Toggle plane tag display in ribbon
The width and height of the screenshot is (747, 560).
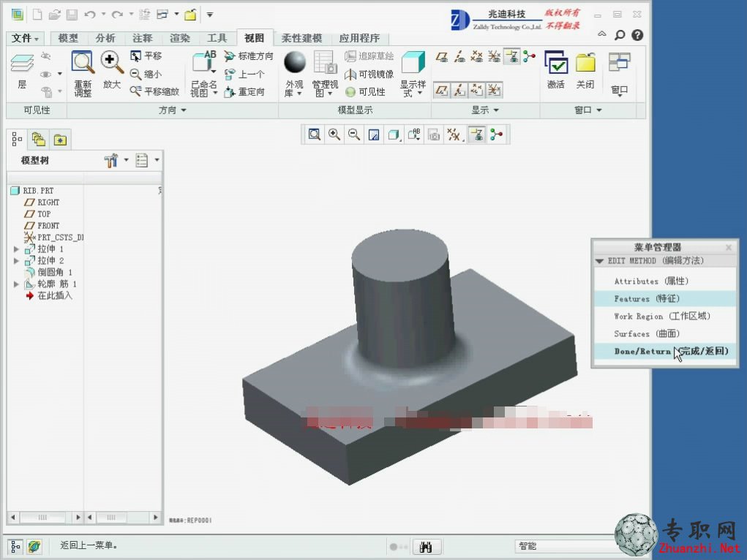(x=442, y=90)
